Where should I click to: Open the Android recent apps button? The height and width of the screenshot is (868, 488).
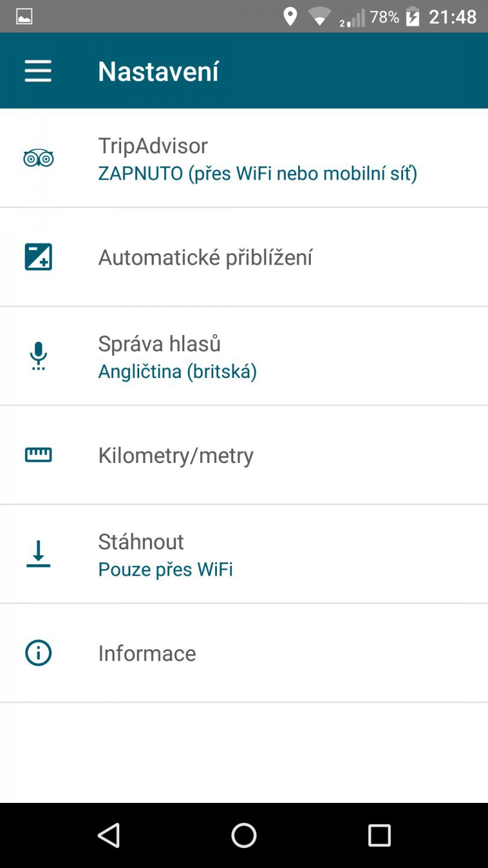[x=380, y=835]
